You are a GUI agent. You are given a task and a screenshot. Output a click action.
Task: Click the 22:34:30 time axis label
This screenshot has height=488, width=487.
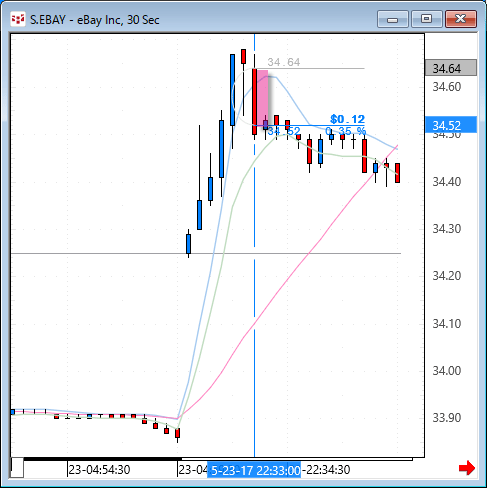[326, 470]
